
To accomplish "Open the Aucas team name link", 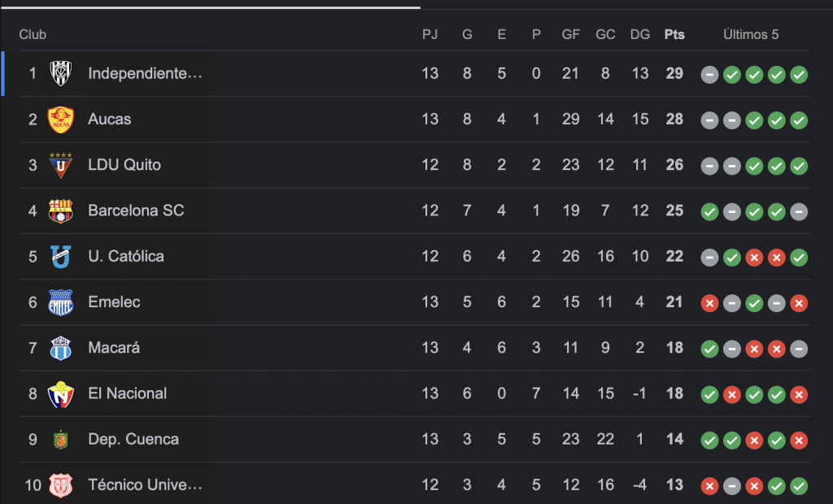I will [x=109, y=119].
